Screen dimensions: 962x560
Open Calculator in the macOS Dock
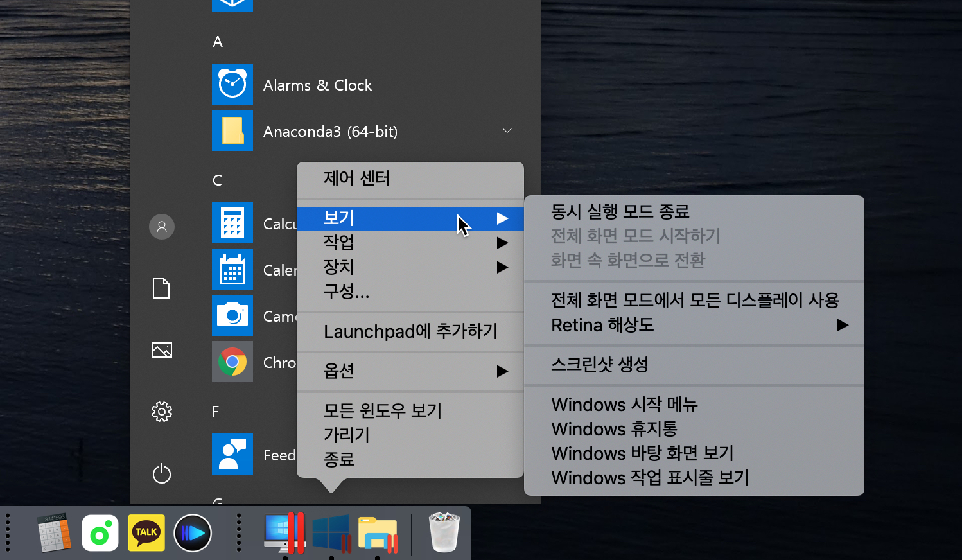[54, 532]
